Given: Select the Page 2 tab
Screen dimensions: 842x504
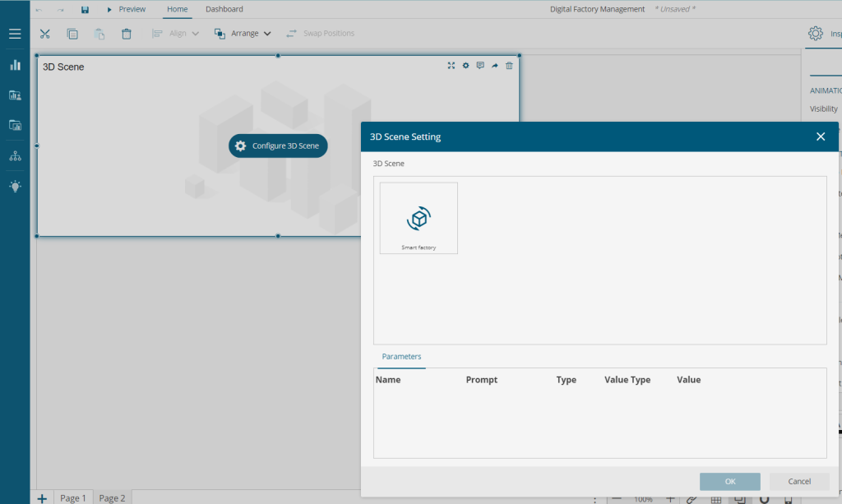Looking at the screenshot, I should [x=112, y=497].
